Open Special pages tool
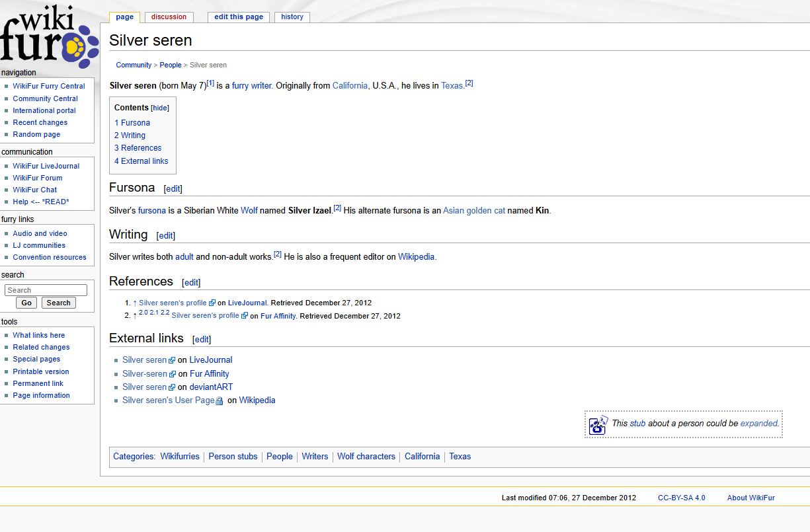 (x=36, y=359)
